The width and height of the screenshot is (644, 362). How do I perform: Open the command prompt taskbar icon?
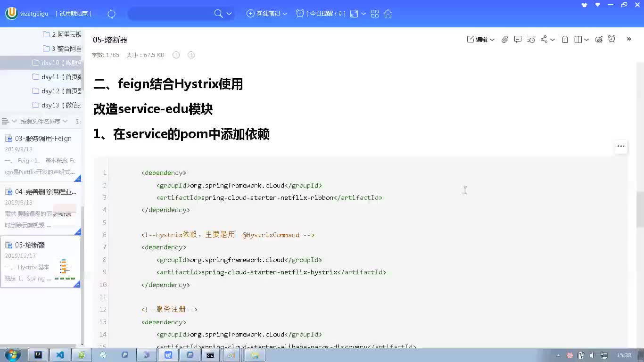click(211, 355)
